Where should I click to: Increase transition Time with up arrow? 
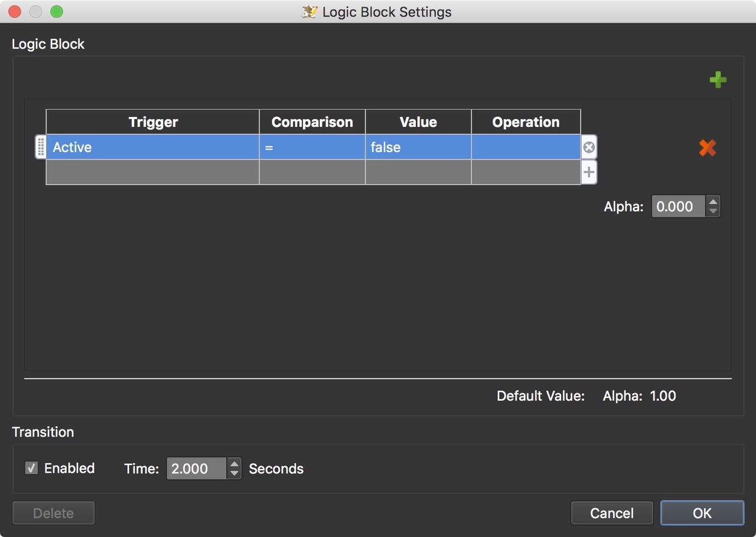[234, 463]
